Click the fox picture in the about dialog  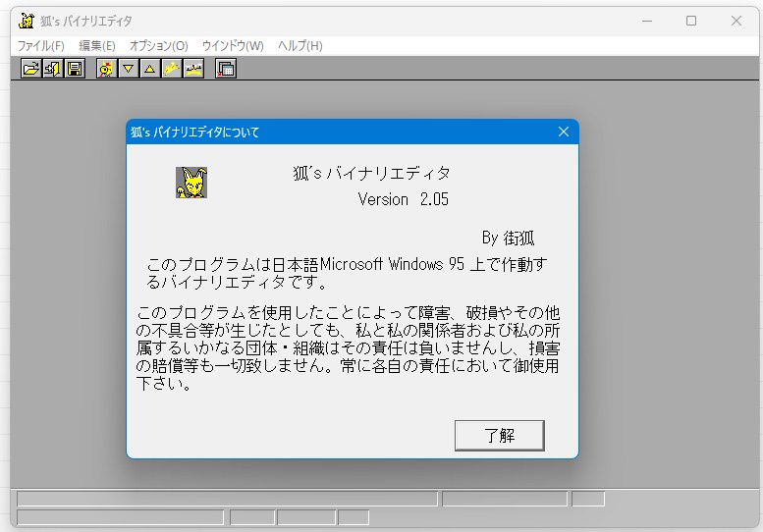[x=191, y=183]
